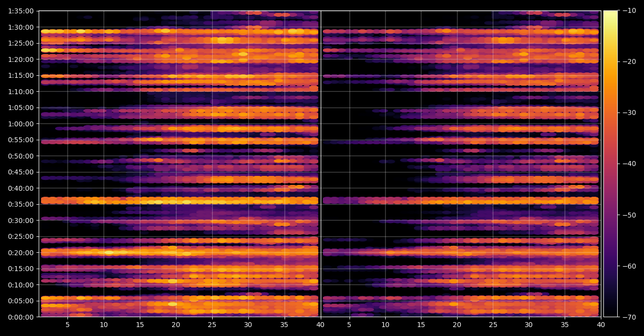Select x-axis label 40 of left heatmap
The height and width of the screenshot is (336, 644).
[320, 325]
